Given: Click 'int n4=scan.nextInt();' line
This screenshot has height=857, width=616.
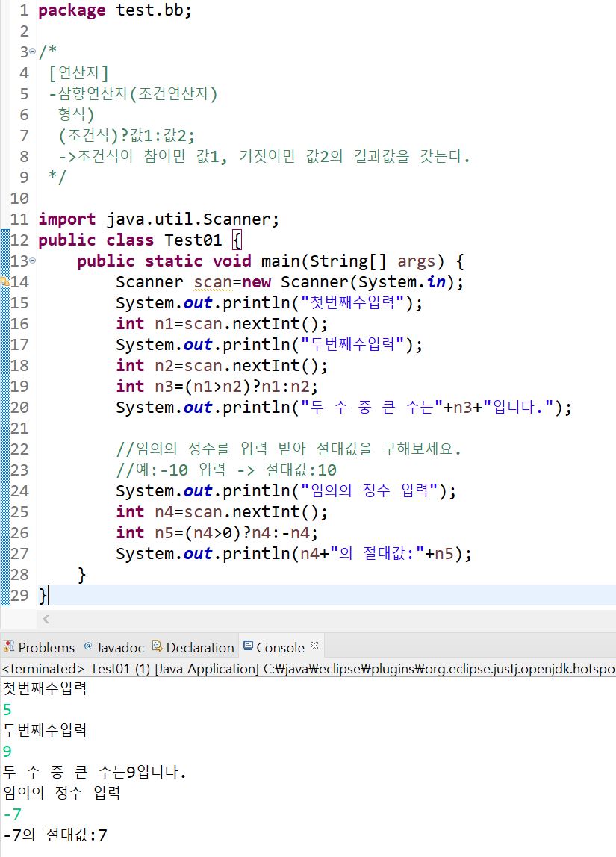Looking at the screenshot, I should [221, 512].
